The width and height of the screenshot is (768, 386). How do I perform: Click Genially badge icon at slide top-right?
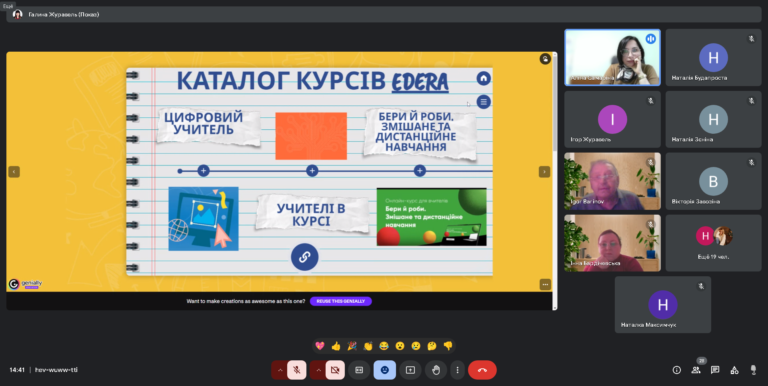(545, 59)
